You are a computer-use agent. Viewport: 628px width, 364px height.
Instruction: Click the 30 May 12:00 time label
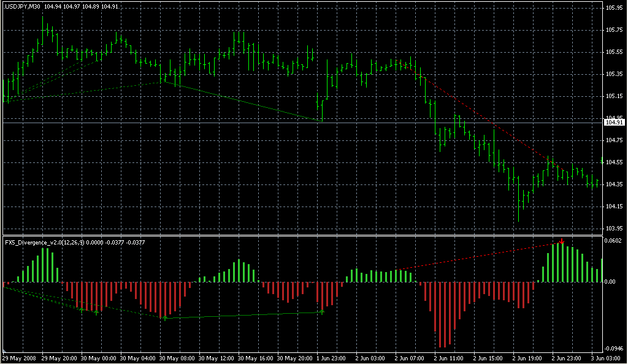pos(213,357)
